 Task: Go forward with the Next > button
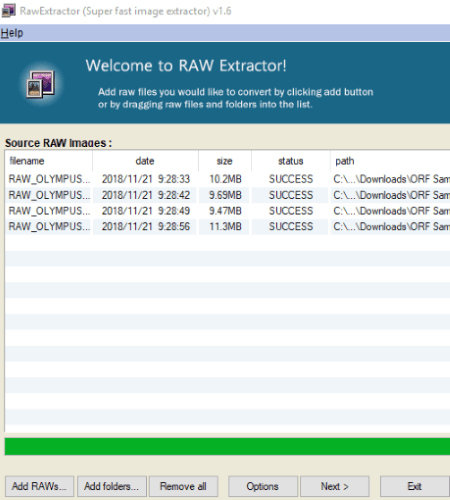pyautogui.click(x=335, y=486)
